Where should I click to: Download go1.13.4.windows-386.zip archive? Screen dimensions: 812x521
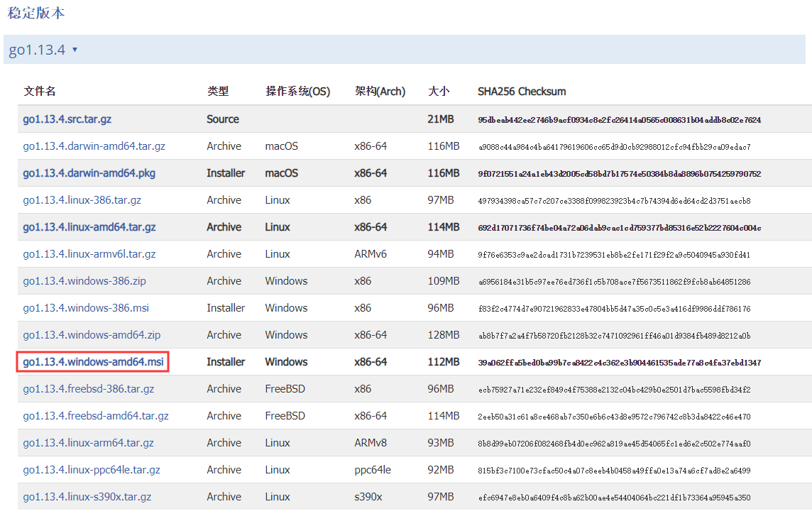(x=84, y=281)
